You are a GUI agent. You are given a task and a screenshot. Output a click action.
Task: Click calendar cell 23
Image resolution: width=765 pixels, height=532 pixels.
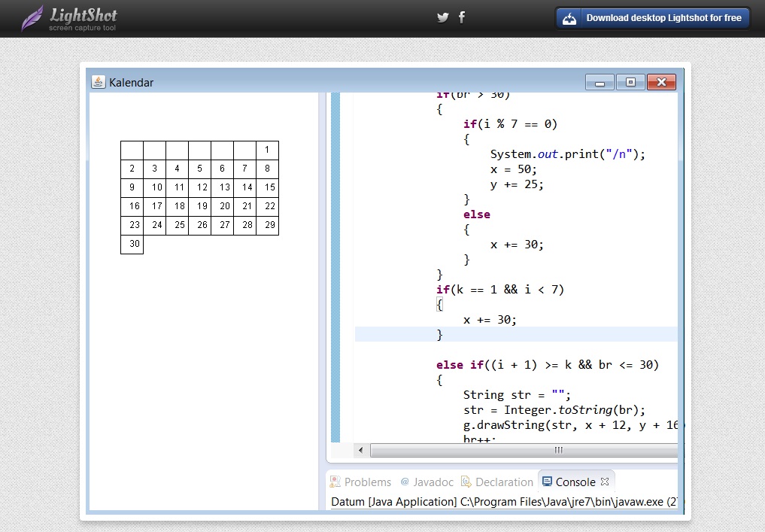click(132, 225)
